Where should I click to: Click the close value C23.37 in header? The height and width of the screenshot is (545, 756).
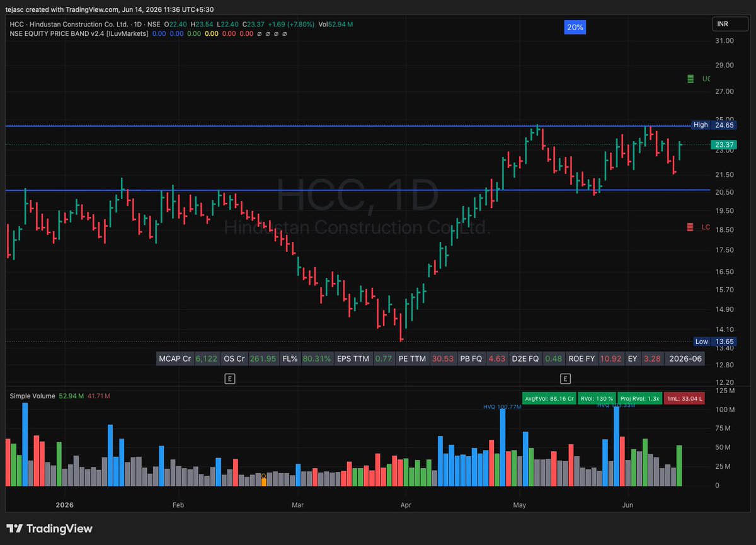[253, 25]
